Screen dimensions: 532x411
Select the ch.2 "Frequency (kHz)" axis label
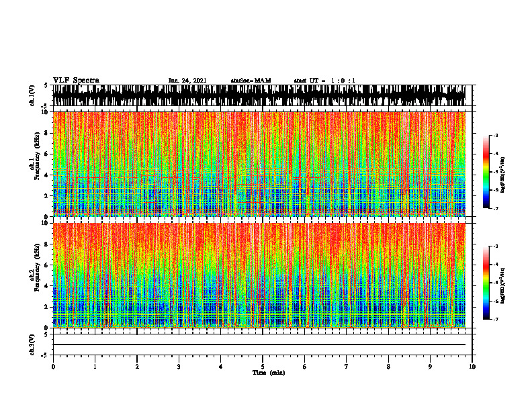(x=37, y=267)
